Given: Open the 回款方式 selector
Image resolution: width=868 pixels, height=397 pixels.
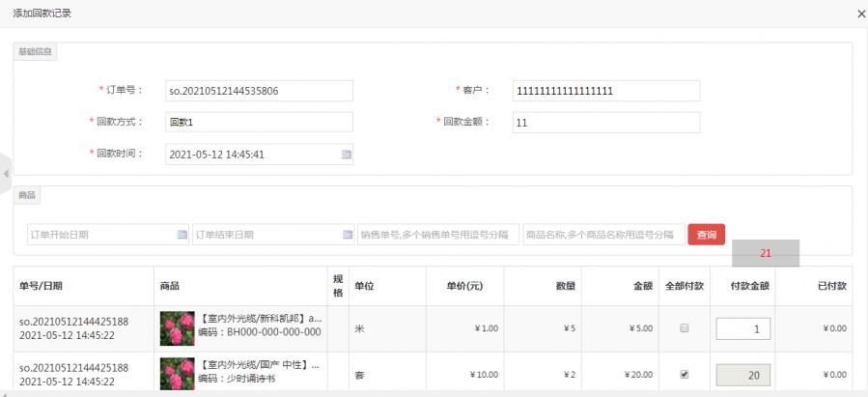Looking at the screenshot, I should pyautogui.click(x=258, y=123).
